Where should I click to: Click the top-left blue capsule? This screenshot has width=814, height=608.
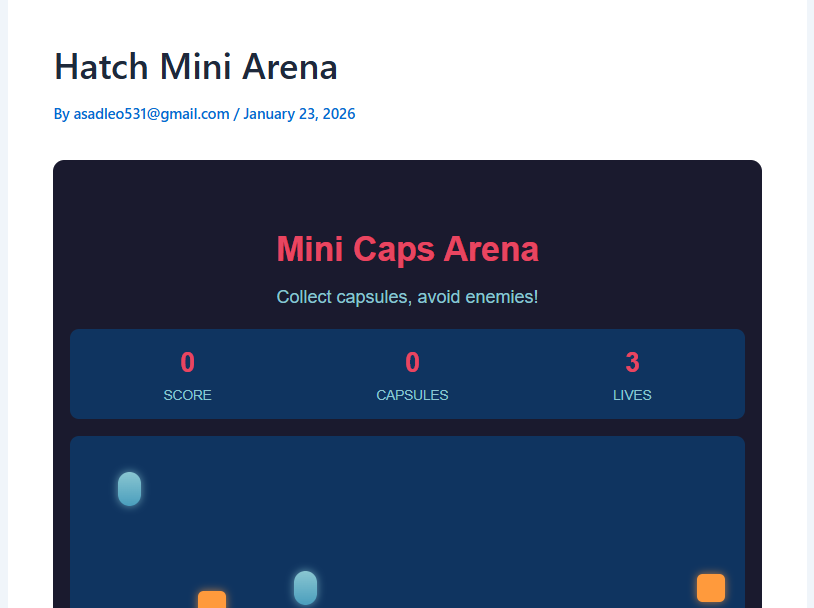point(129,489)
